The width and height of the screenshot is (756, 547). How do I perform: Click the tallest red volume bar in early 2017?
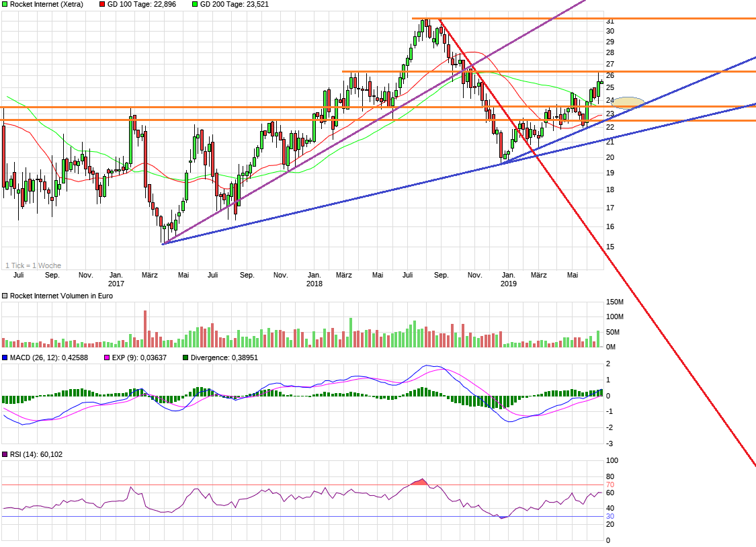(145, 329)
